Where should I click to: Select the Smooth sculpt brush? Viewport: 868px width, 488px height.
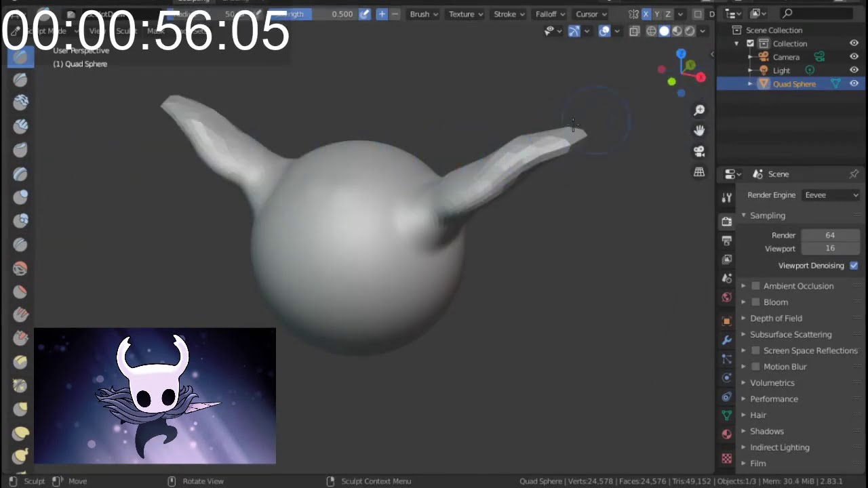(20, 267)
